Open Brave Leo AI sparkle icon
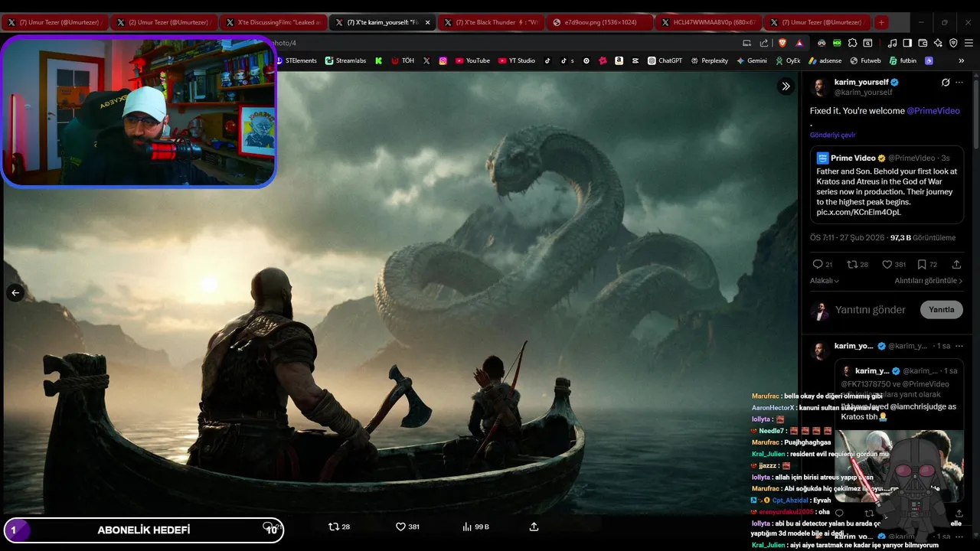The width and height of the screenshot is (980, 551). click(938, 43)
